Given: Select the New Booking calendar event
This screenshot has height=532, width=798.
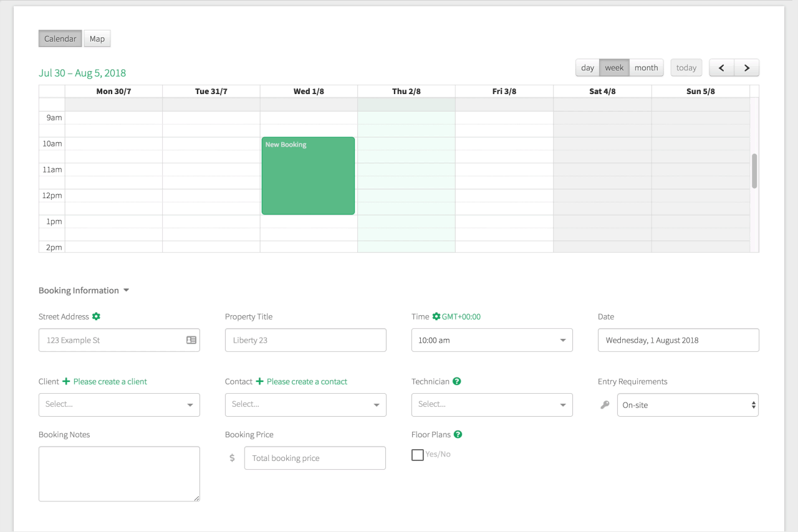Looking at the screenshot, I should pyautogui.click(x=308, y=176).
